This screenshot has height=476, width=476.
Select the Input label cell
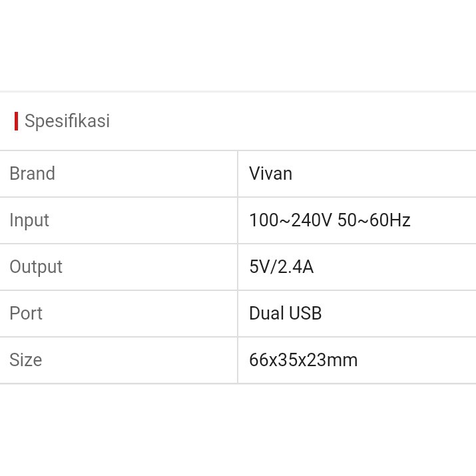pos(29,220)
